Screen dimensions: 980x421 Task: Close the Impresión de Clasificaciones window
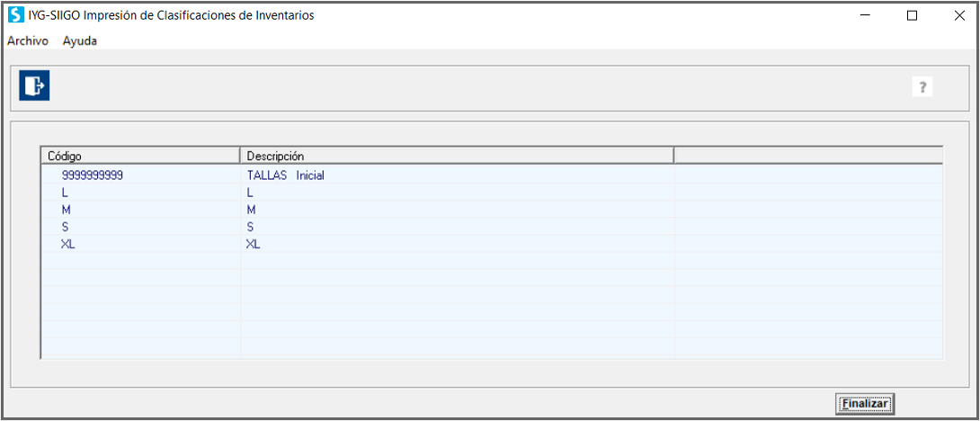coord(959,16)
